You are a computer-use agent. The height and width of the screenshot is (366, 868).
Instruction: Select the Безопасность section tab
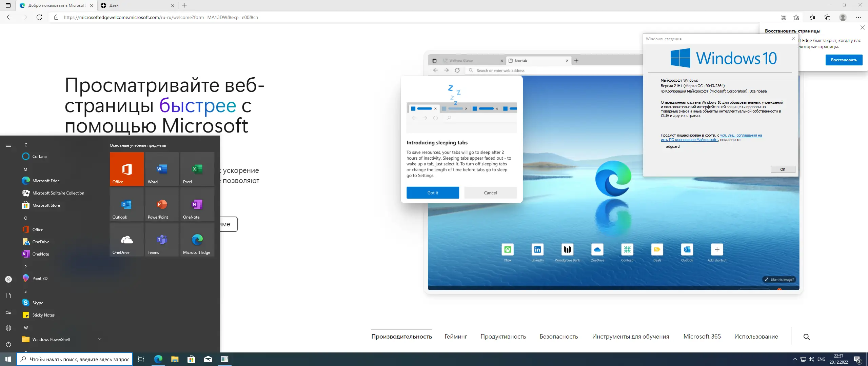coord(559,337)
